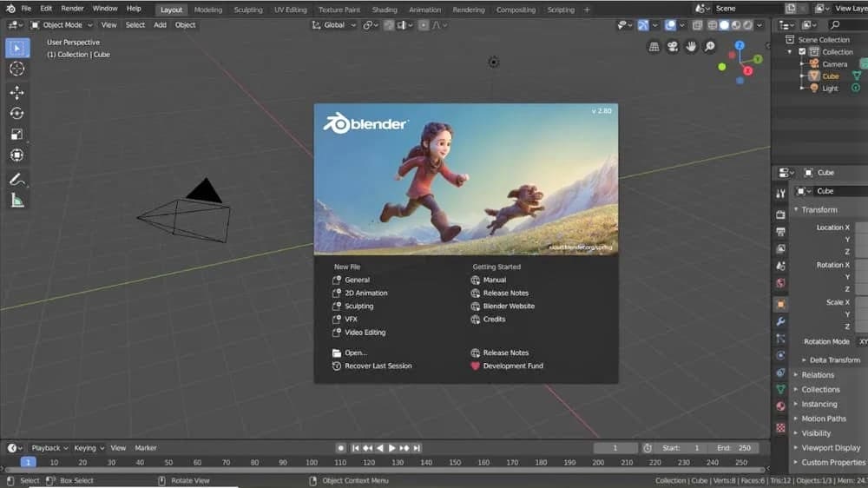Open Blender logo application menu
Screen dimensions: 868x488
[10, 9]
